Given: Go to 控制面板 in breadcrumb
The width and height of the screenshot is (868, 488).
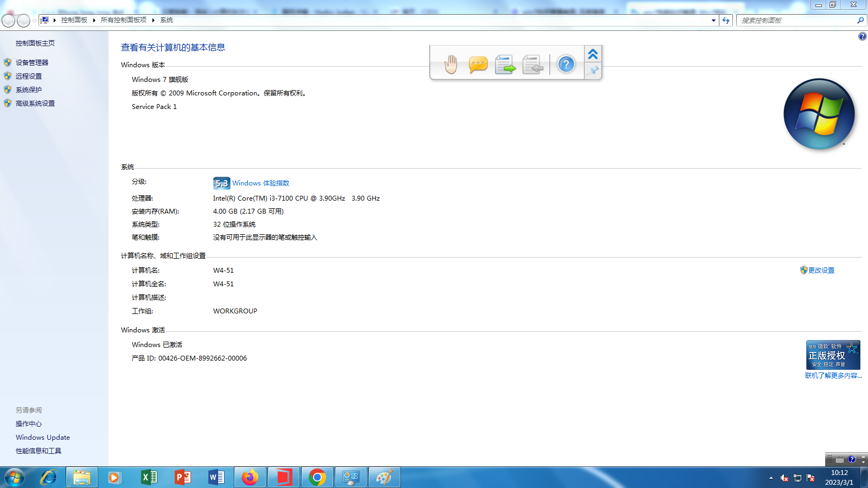Looking at the screenshot, I should (x=74, y=20).
